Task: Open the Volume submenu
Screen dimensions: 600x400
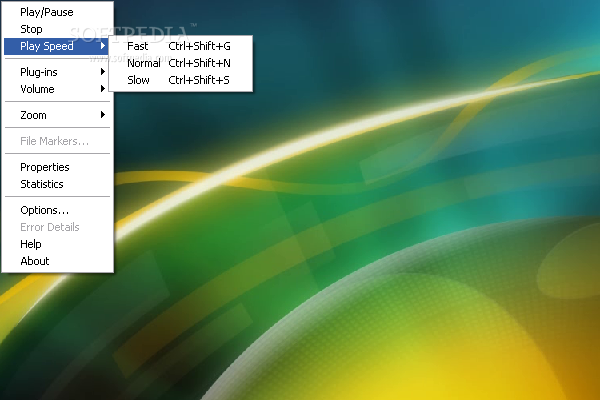Action: point(57,89)
